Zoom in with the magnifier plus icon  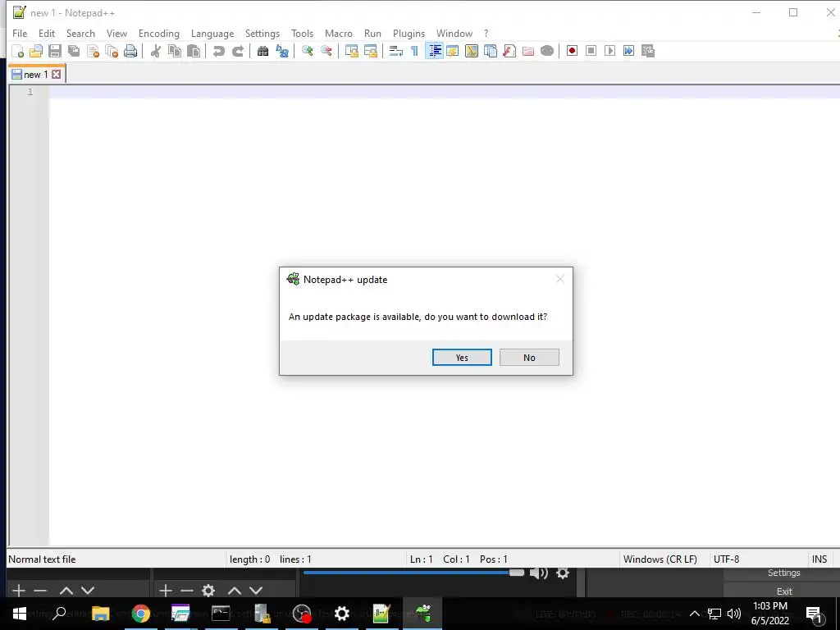tap(307, 51)
